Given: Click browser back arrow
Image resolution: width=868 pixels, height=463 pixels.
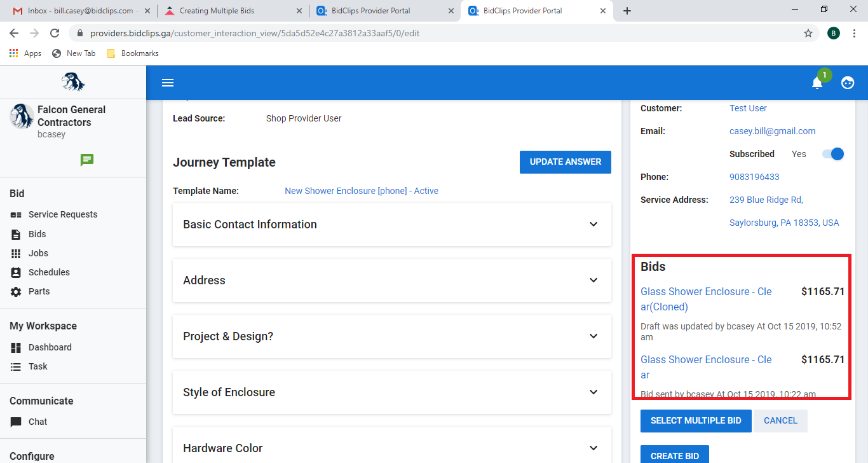Looking at the screenshot, I should coord(14,33).
